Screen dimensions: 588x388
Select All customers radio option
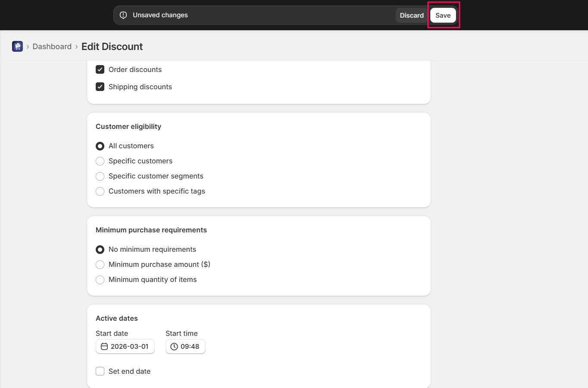click(x=100, y=146)
